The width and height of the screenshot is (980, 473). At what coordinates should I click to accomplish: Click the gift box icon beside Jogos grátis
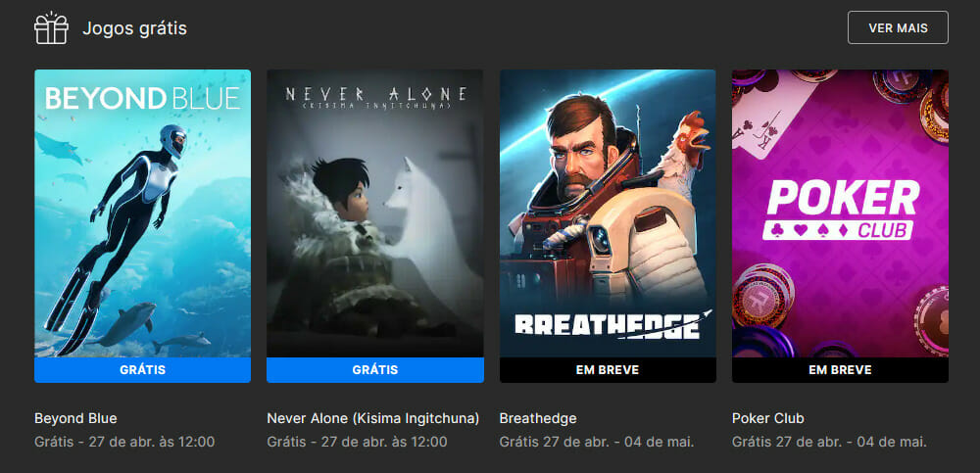click(x=51, y=28)
